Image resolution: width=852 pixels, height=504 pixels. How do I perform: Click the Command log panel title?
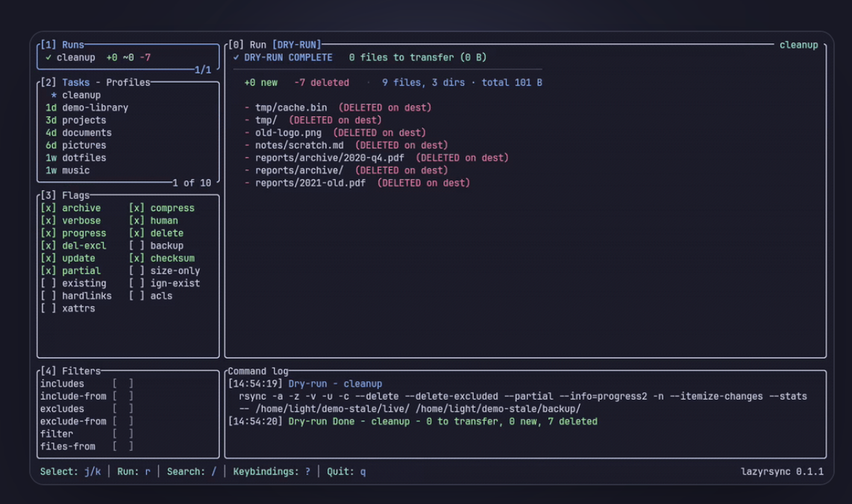[x=258, y=371]
